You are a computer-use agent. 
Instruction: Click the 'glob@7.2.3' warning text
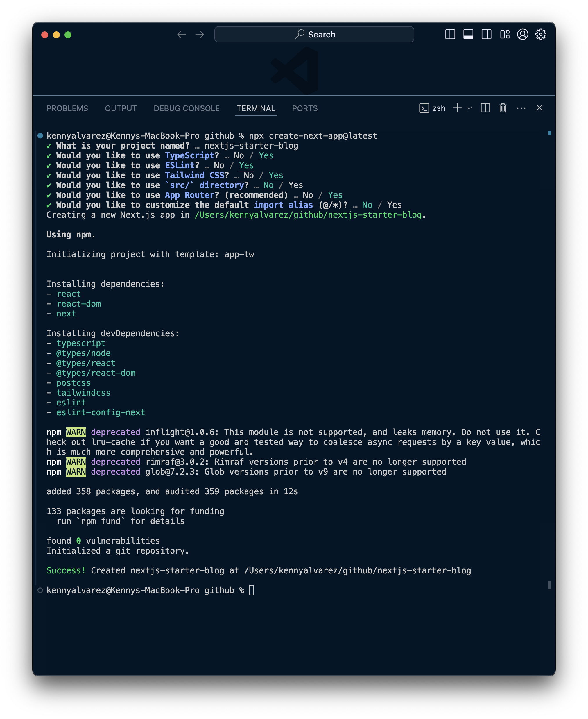172,472
